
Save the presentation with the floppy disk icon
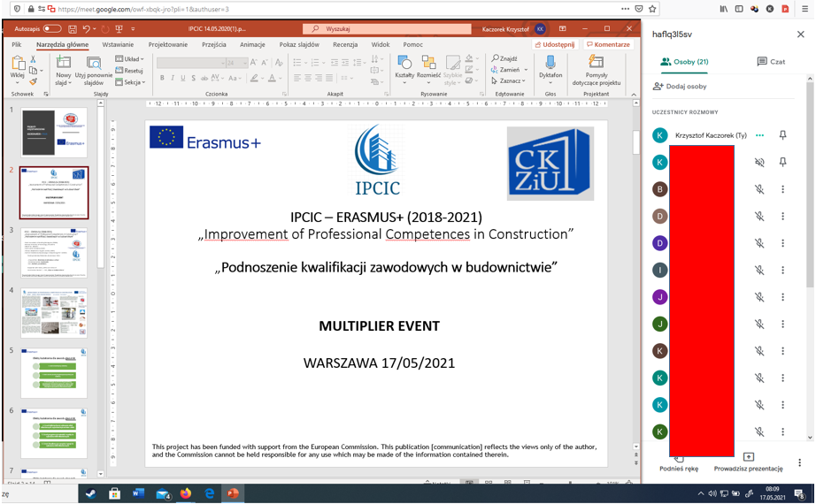[73, 29]
